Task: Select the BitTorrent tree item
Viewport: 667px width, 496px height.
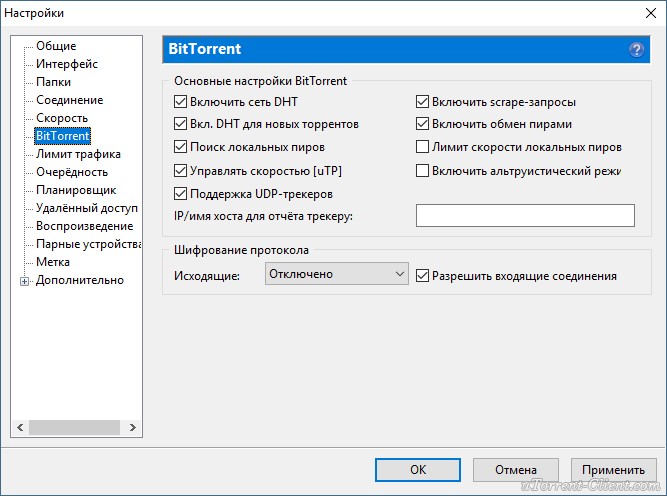Action: [x=63, y=136]
